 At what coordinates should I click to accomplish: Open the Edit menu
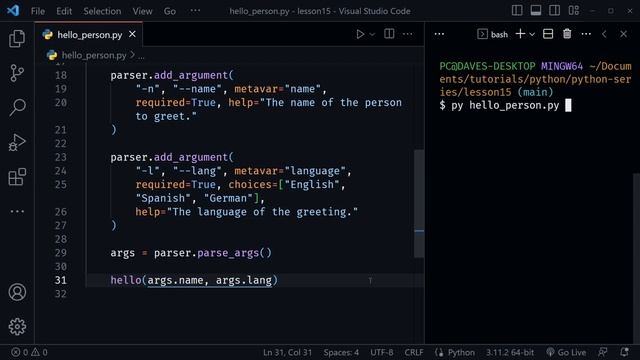pos(64,11)
